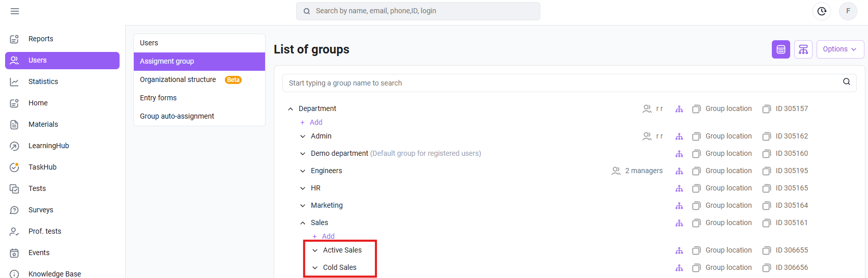Screen dimensions: 868x278
Task: Open the TaskHub sidebar icon
Action: 14,167
